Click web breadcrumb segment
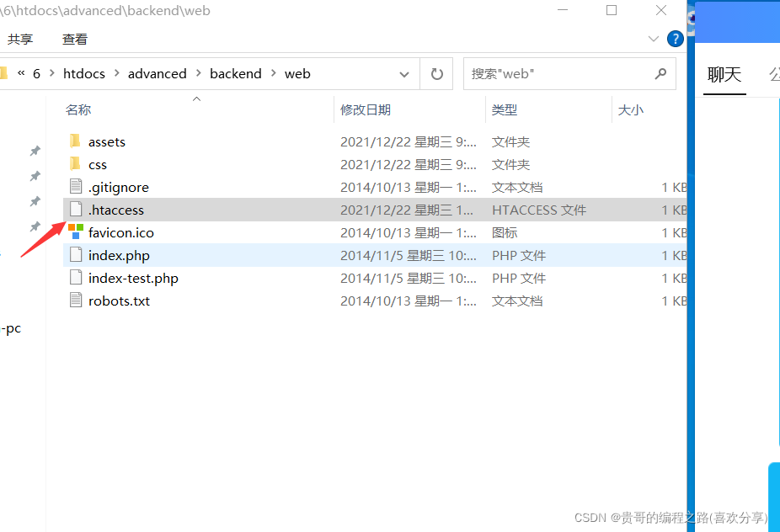The height and width of the screenshot is (532, 780). 297,73
